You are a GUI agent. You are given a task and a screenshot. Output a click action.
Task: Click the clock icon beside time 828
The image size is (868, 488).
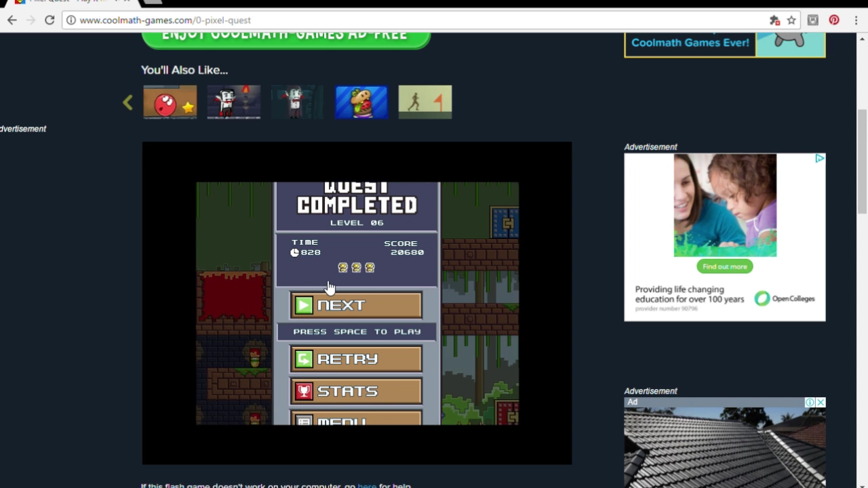[x=294, y=252]
